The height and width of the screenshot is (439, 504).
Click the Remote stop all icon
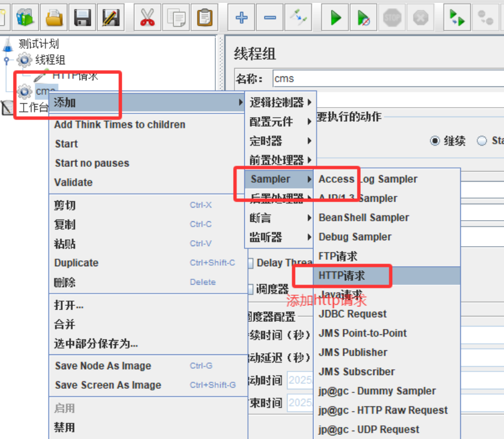pyautogui.click(x=485, y=17)
